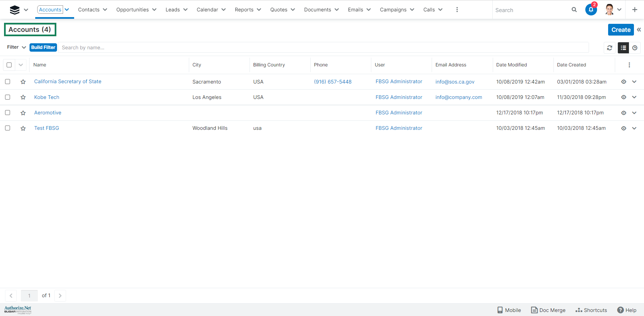
Task: Click the SugarCRM cube logo icon
Action: point(15,10)
